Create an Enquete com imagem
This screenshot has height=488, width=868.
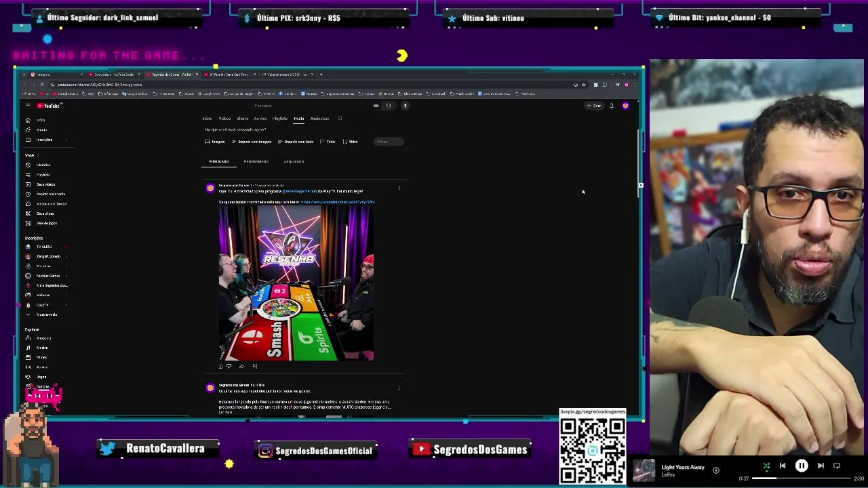click(x=252, y=142)
